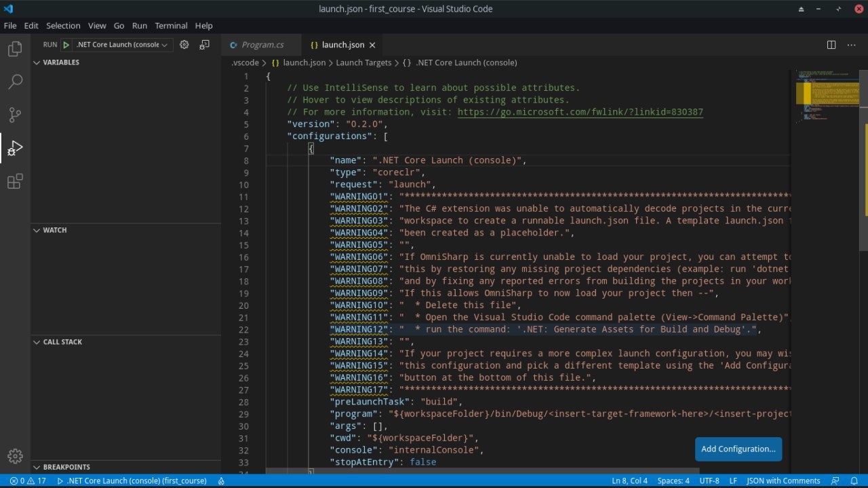Click the OmniSharp flame icon in status bar

pyautogui.click(x=221, y=481)
